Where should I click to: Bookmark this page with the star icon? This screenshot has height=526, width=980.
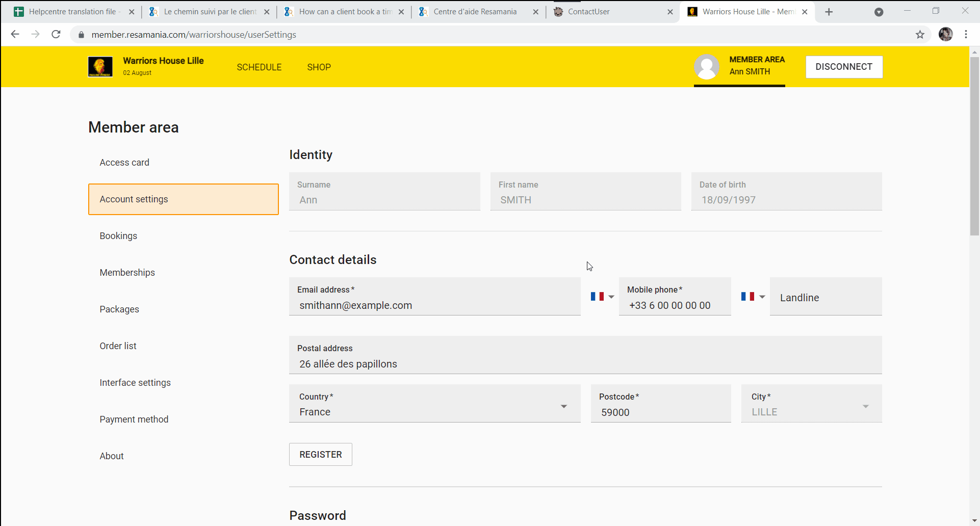point(920,34)
